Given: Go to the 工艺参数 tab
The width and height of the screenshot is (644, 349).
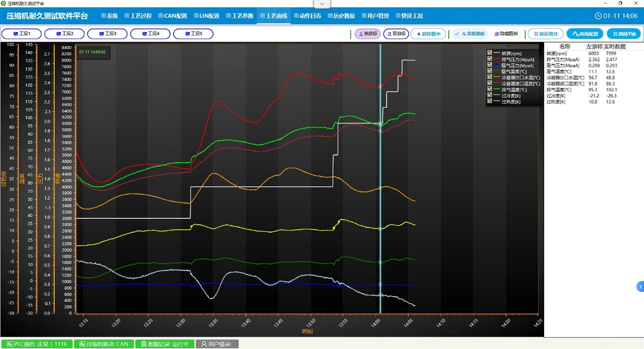Looking at the screenshot, I should click(x=240, y=16).
